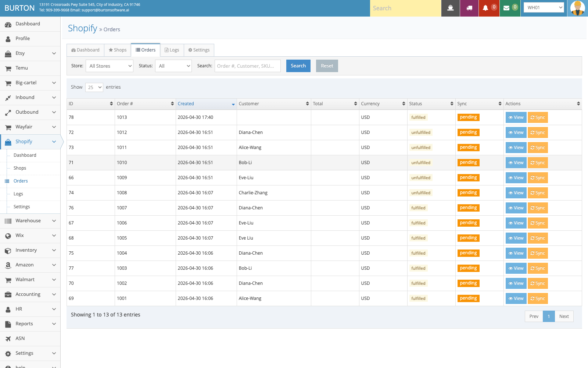The image size is (588, 368).
Task: Click the Dashboard gauge icon in sidebar
Action: pos(8,24)
